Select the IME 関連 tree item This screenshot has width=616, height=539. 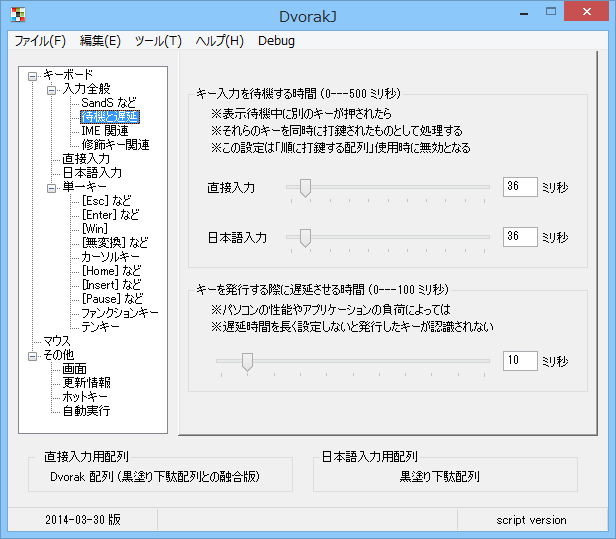[x=104, y=130]
